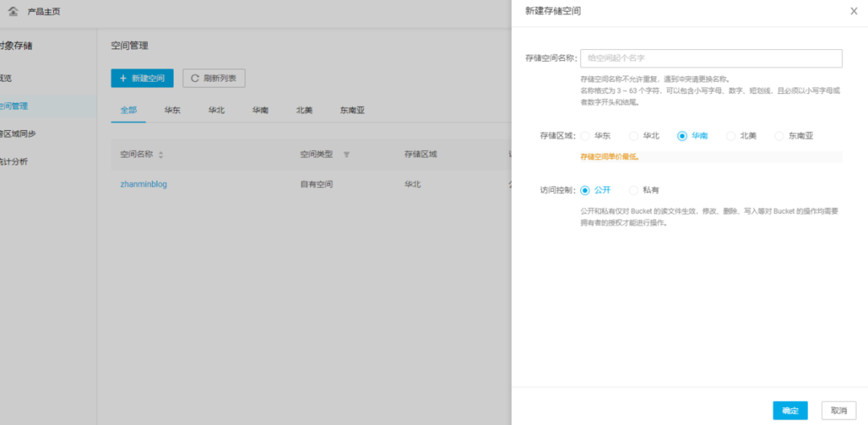Switch to the 华北 region tab
Viewport: 868px width, 425px height.
tap(216, 110)
